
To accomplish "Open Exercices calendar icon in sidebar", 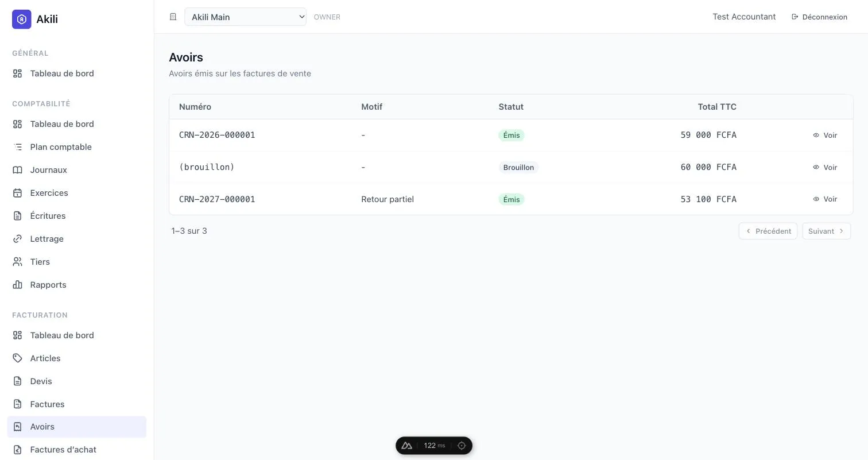I will (18, 193).
